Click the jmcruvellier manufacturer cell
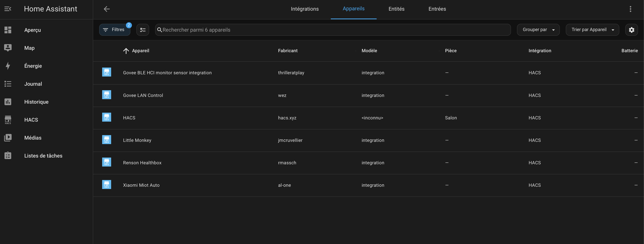The height and width of the screenshot is (244, 644). [x=290, y=140]
